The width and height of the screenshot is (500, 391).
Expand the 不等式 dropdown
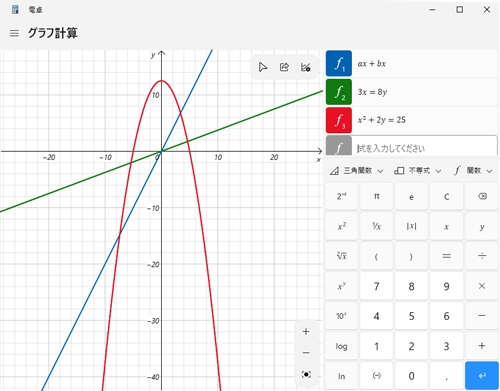click(418, 171)
